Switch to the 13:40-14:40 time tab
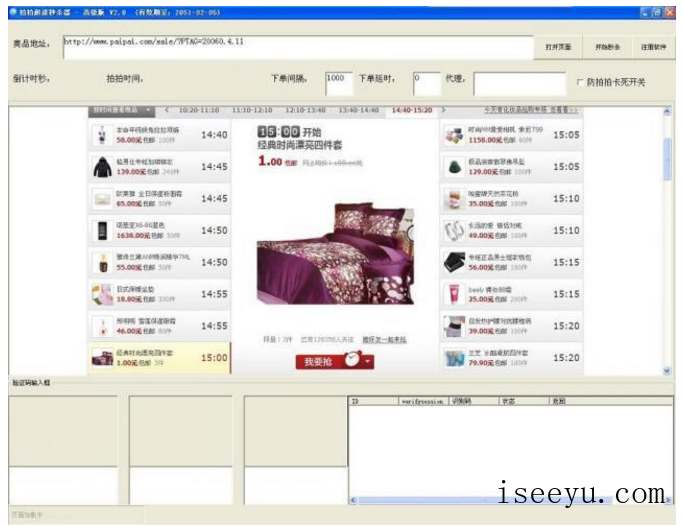683x526 pixels. click(359, 110)
